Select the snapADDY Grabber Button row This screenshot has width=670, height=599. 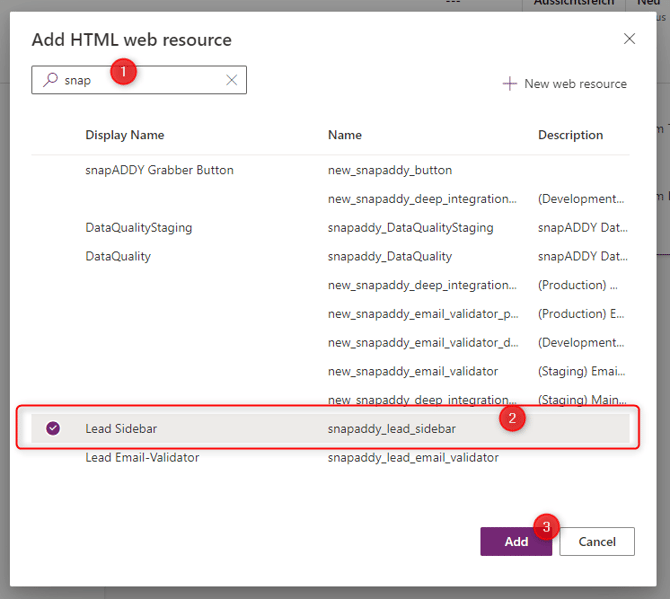point(159,170)
